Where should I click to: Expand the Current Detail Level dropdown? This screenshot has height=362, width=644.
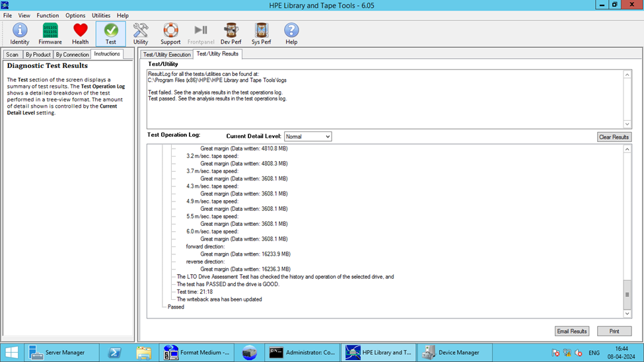308,137
